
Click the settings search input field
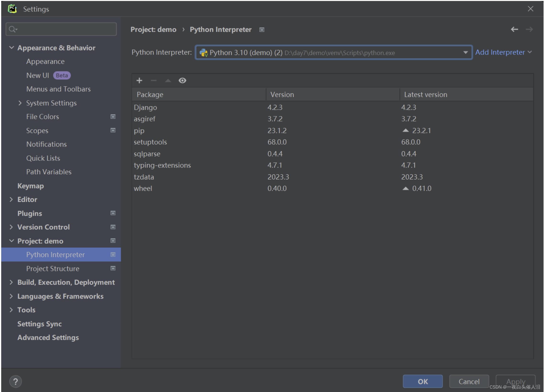coord(61,29)
